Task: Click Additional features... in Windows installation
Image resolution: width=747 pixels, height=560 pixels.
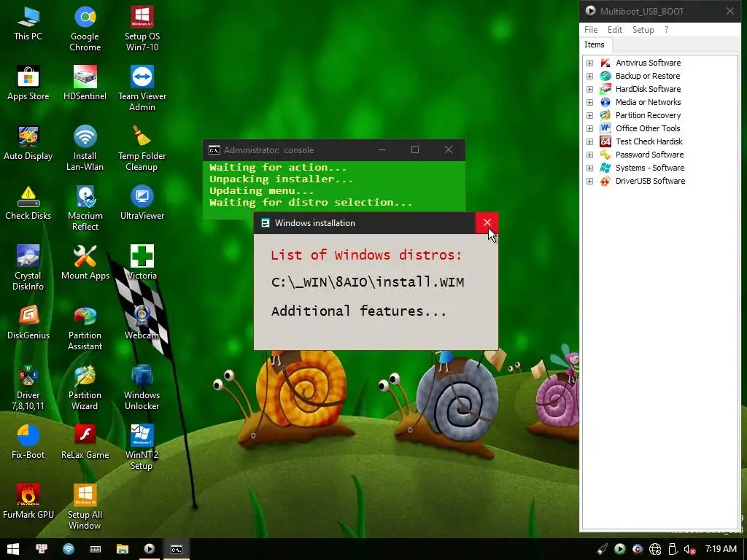Action: click(359, 311)
